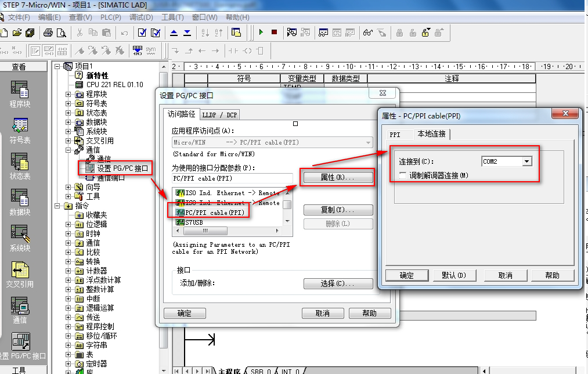The height and width of the screenshot is (374, 588).
Task: Collapse the 通信 project tree node
Action: tap(68, 150)
